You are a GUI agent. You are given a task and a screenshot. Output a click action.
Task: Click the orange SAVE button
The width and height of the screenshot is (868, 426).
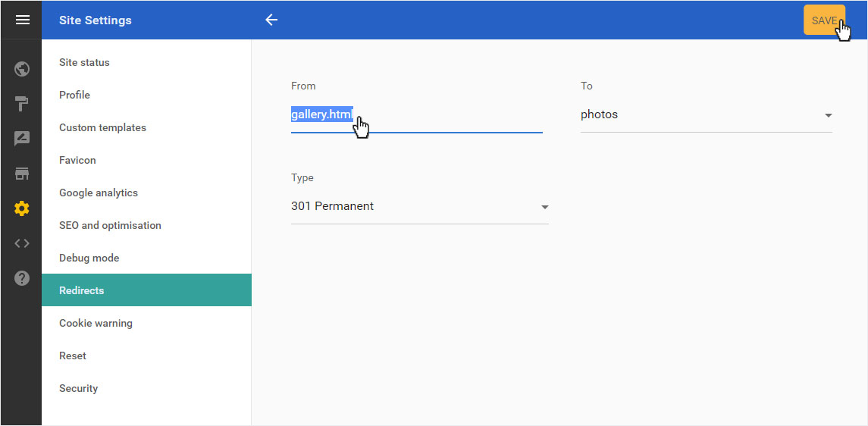pos(824,20)
